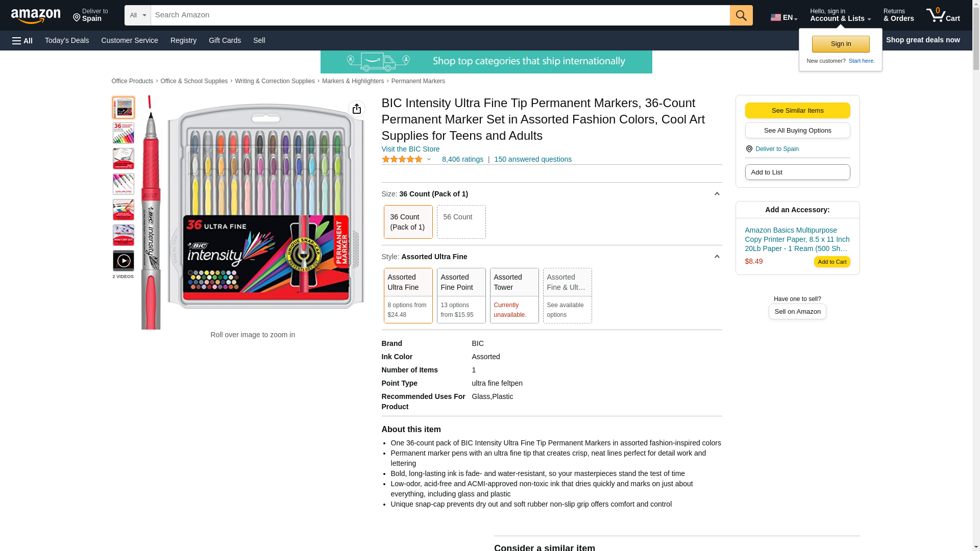The image size is (980, 551).
Task: Click the search magnifier button
Action: 741,15
